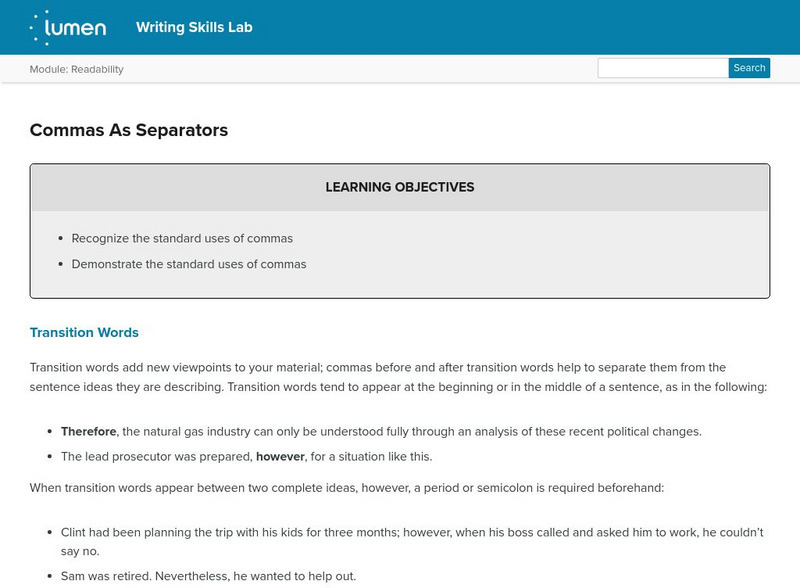This screenshot has height=588, width=800.
Task: Select the 'Recognize the standard uses' objective
Action: pyautogui.click(x=182, y=238)
